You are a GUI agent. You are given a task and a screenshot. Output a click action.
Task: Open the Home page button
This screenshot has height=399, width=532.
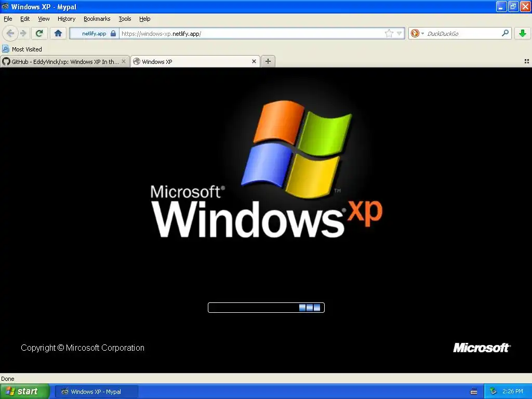click(58, 33)
